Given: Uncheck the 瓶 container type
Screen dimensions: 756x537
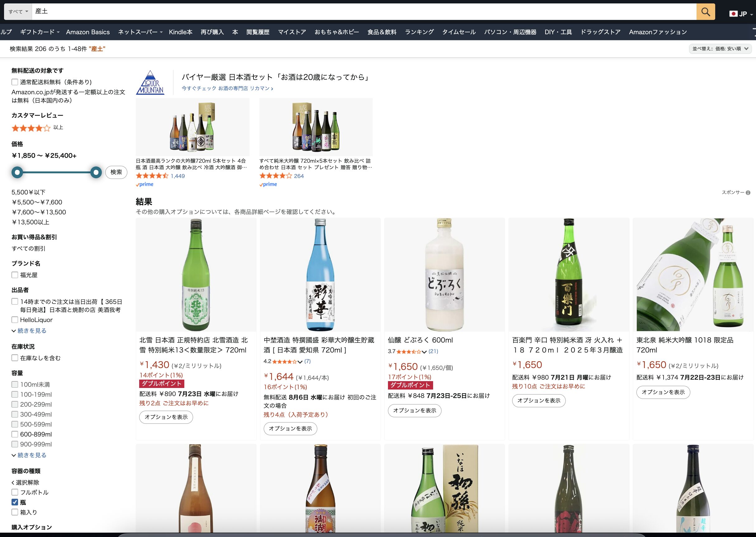Looking at the screenshot, I should (15, 502).
